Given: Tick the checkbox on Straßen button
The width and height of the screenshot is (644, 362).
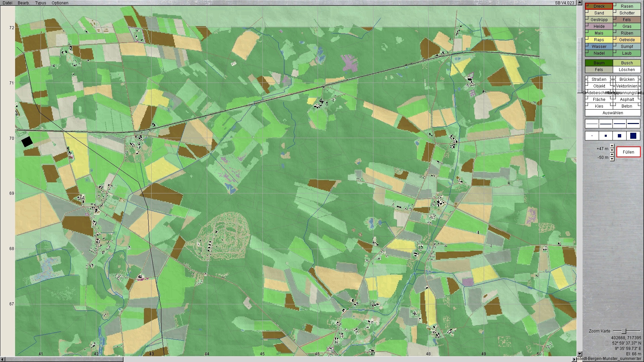Looking at the screenshot, I should [587, 78].
